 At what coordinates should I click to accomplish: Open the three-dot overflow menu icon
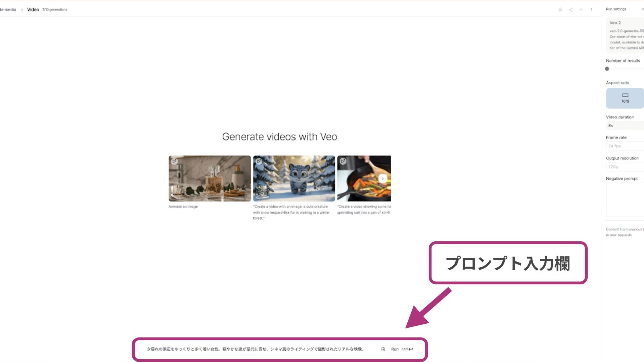(591, 10)
